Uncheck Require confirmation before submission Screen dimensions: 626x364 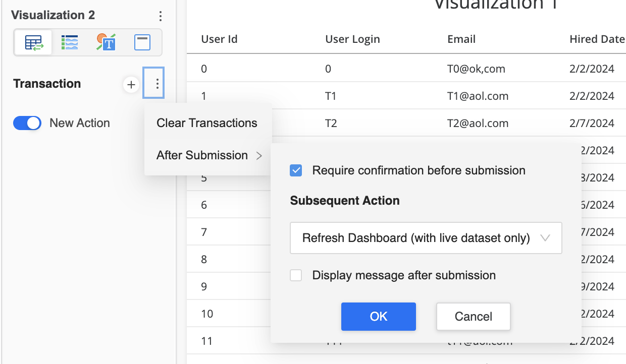[x=296, y=171]
